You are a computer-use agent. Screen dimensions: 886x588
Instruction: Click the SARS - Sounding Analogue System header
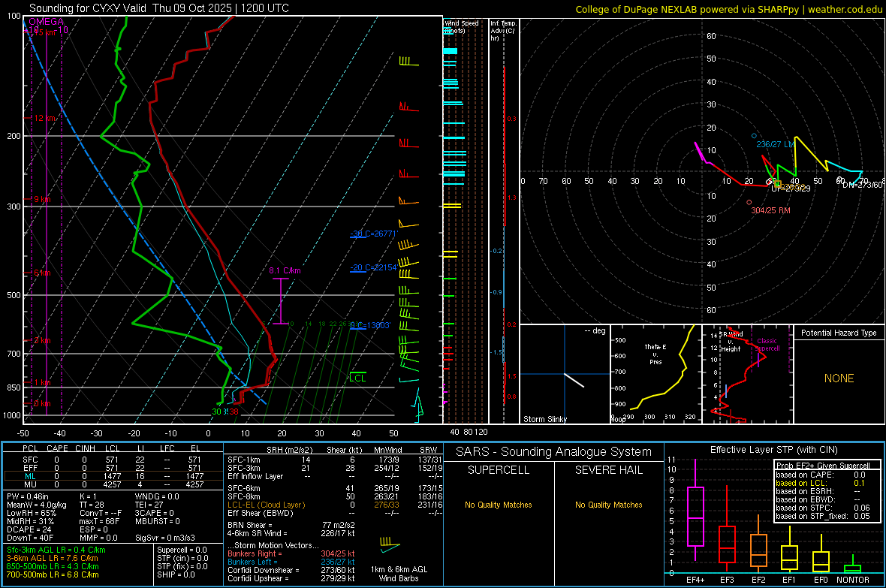[x=554, y=452]
